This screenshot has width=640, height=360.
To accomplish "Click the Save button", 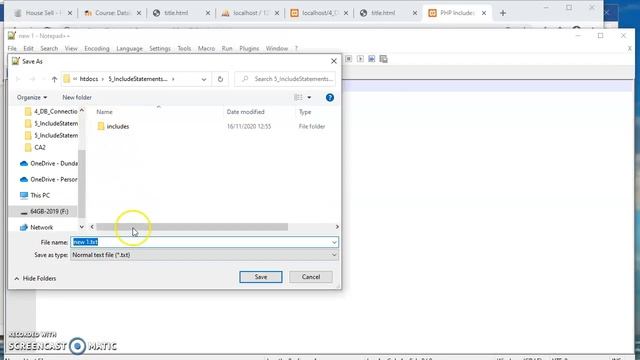I will (x=261, y=277).
